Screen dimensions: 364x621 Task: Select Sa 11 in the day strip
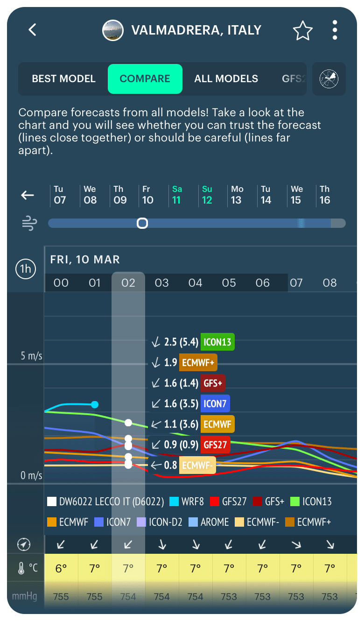(177, 196)
